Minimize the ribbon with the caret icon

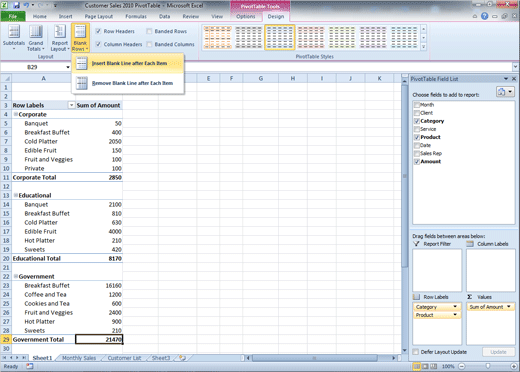(475, 16)
